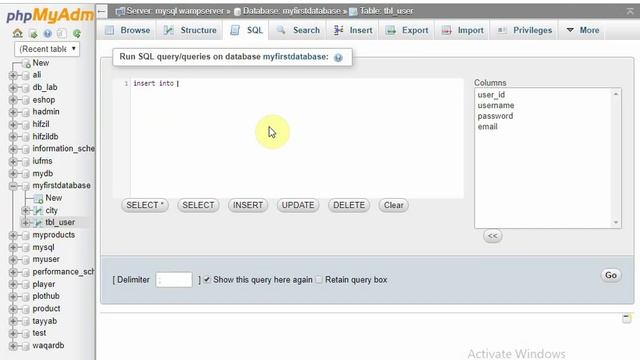Open Table: tbl_user breadcrumb link
Image resolution: width=640 pixels, height=360 pixels.
(x=386, y=11)
